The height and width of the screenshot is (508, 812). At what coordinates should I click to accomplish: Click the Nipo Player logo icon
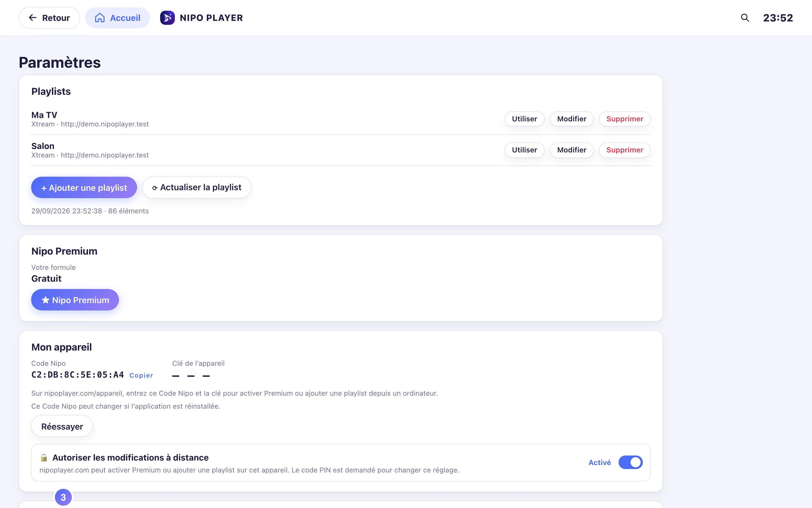pos(167,18)
